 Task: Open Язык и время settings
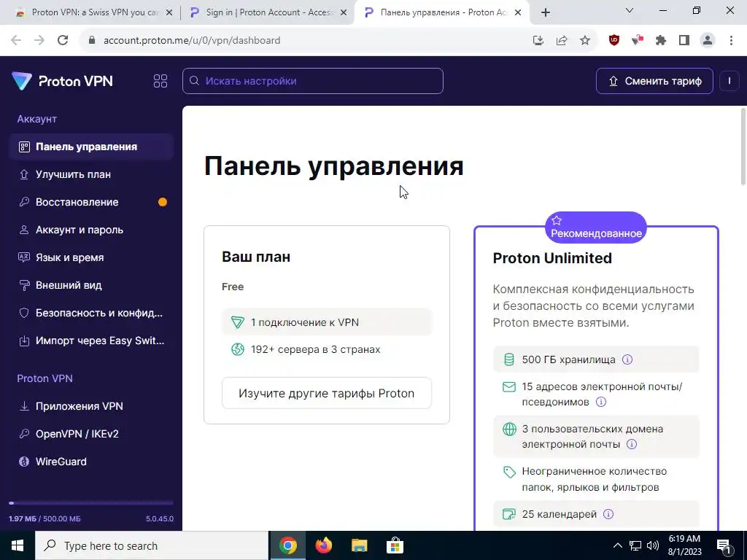point(91,257)
